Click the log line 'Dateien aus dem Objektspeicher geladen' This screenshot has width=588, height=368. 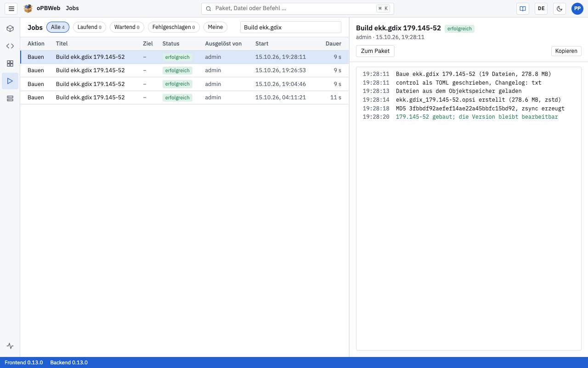pos(469,91)
